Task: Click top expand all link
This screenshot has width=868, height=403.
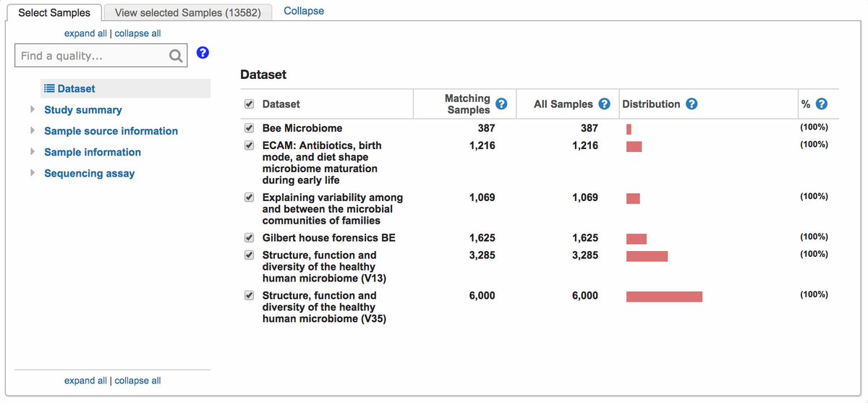Action: (x=85, y=33)
